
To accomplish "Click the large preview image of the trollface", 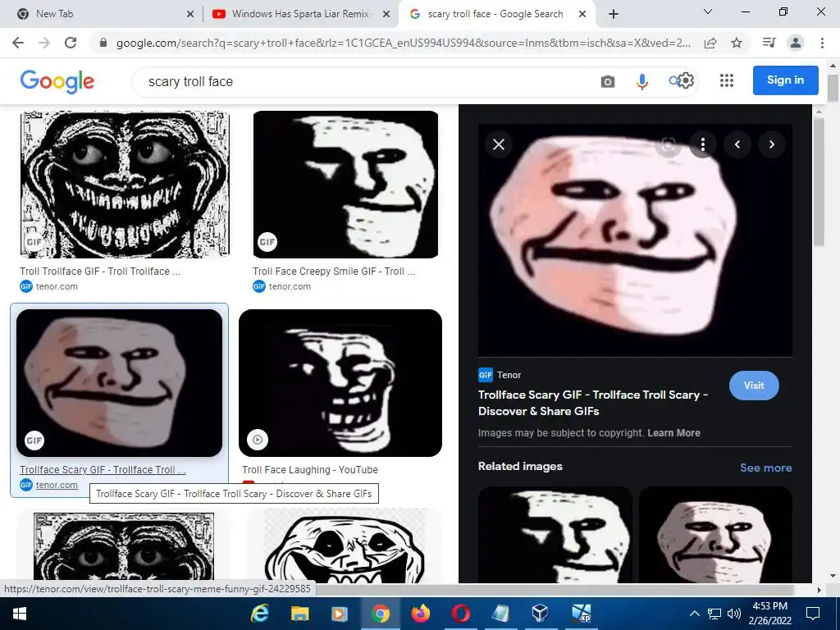I will click(x=635, y=240).
